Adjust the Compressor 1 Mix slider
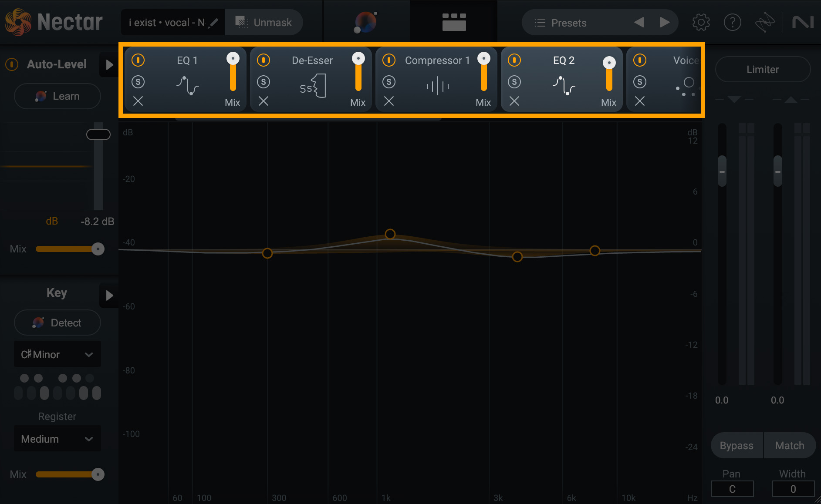 [484, 72]
